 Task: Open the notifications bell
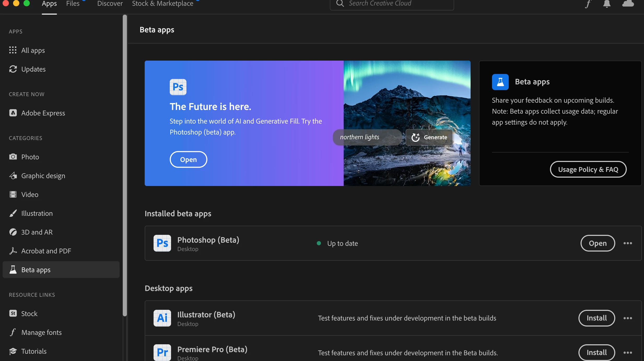607,4
